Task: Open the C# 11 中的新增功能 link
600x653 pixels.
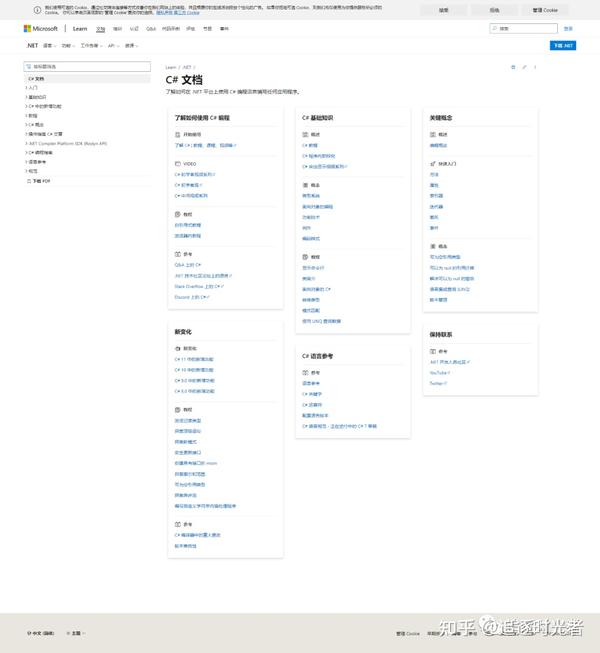Action: (194, 359)
